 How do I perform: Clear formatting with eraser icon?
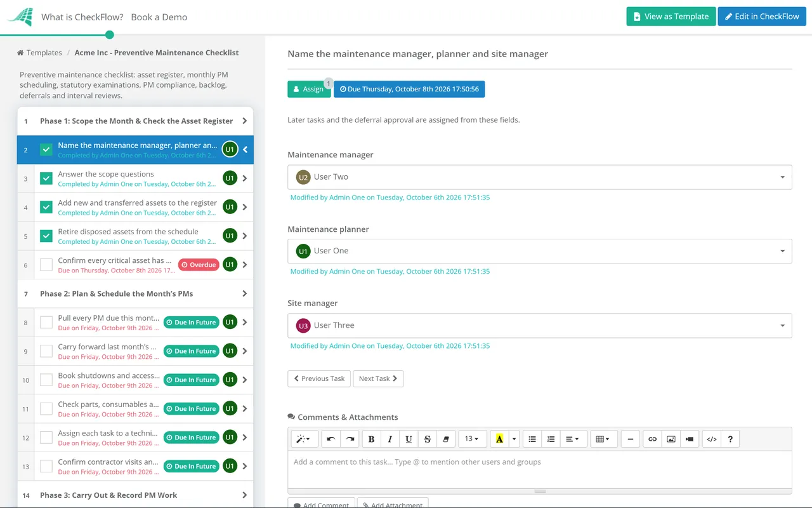pos(446,439)
